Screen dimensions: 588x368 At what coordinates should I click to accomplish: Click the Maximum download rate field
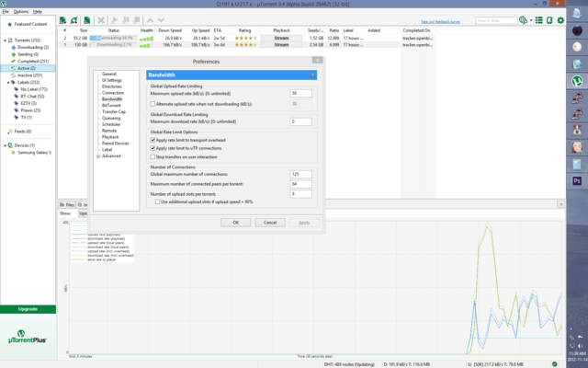point(300,121)
